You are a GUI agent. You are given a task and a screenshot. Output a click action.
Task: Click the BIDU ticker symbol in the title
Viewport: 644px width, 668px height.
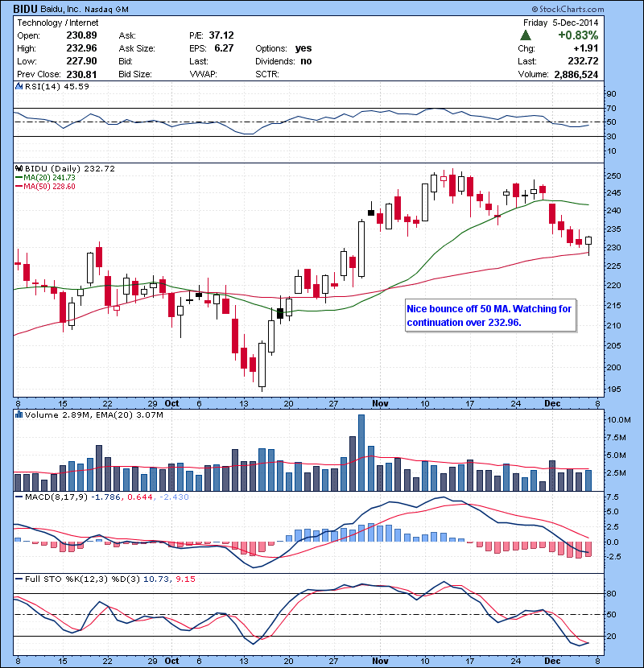25,9
